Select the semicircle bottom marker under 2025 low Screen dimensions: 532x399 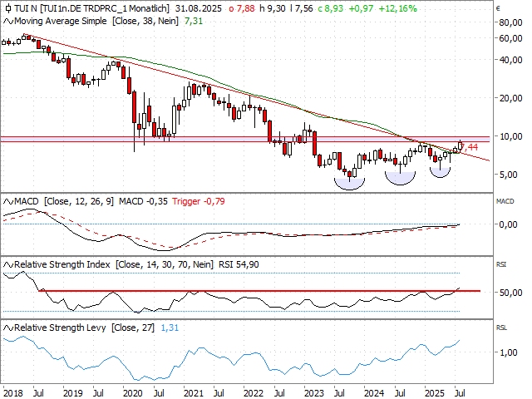(440, 172)
